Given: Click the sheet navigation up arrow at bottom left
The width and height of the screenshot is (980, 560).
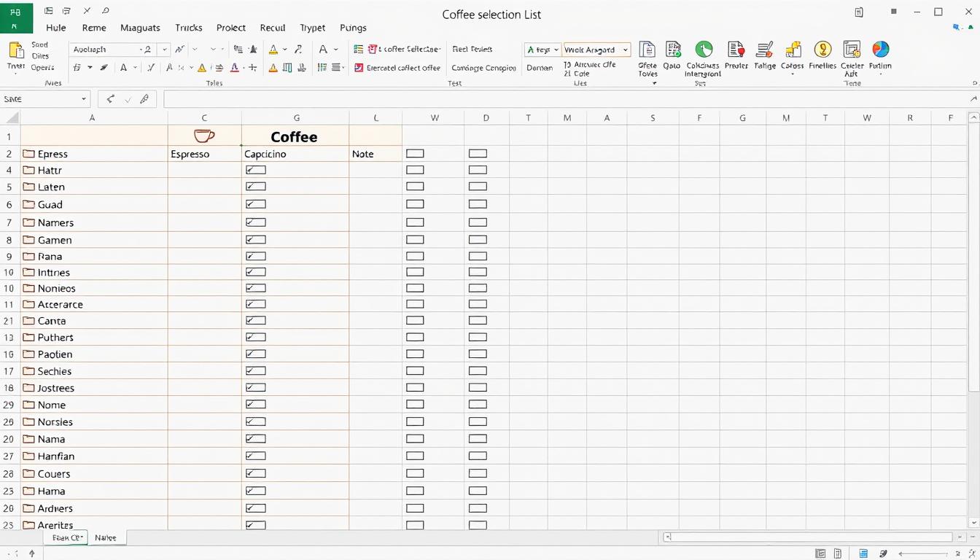Looking at the screenshot, I should (31, 554).
